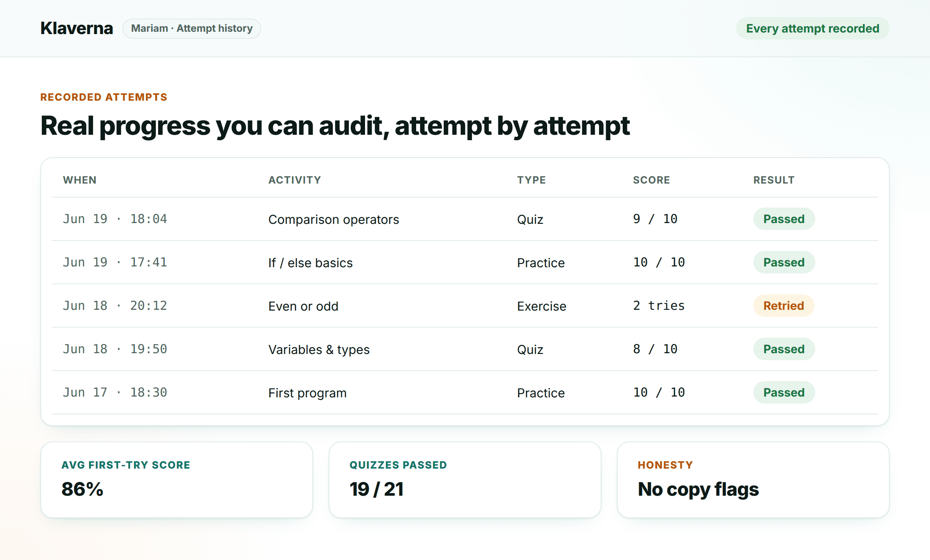930x560 pixels.
Task: Click the 8 / 10 score
Action: [x=655, y=349]
